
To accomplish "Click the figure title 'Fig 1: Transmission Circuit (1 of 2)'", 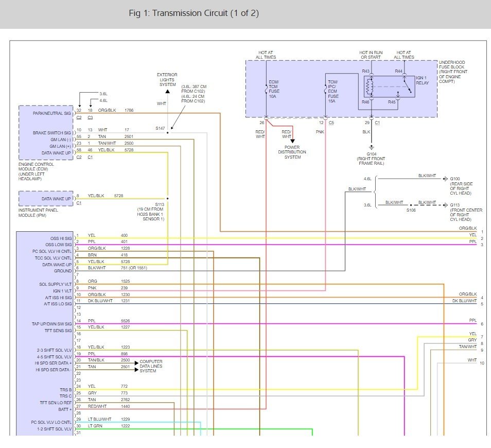I will coord(194,13).
